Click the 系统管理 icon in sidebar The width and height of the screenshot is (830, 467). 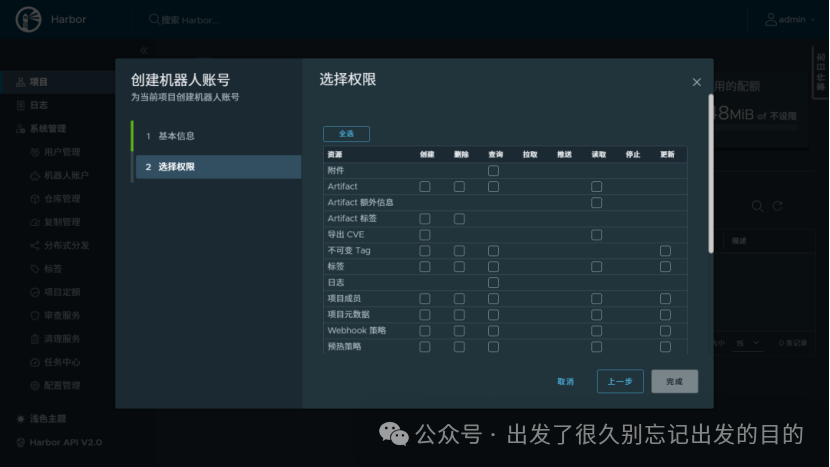[x=21, y=129]
